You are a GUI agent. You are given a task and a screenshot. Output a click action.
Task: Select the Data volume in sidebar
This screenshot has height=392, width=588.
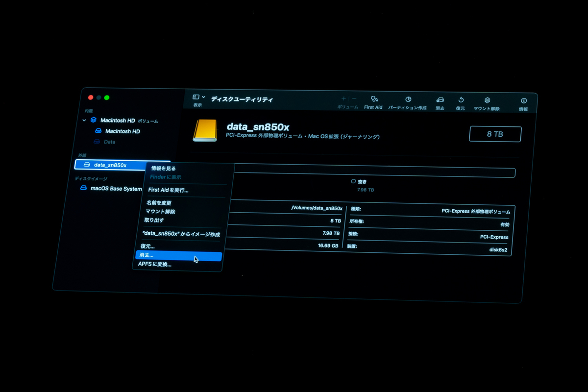[x=110, y=142]
